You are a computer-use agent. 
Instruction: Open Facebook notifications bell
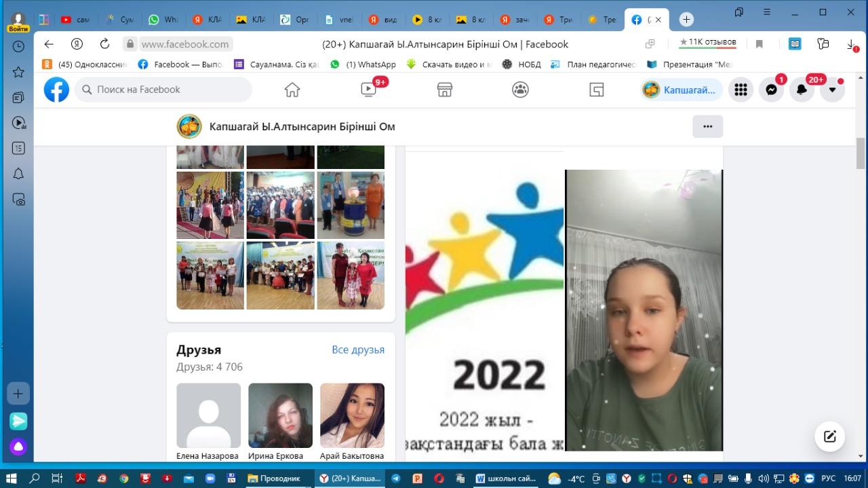802,90
